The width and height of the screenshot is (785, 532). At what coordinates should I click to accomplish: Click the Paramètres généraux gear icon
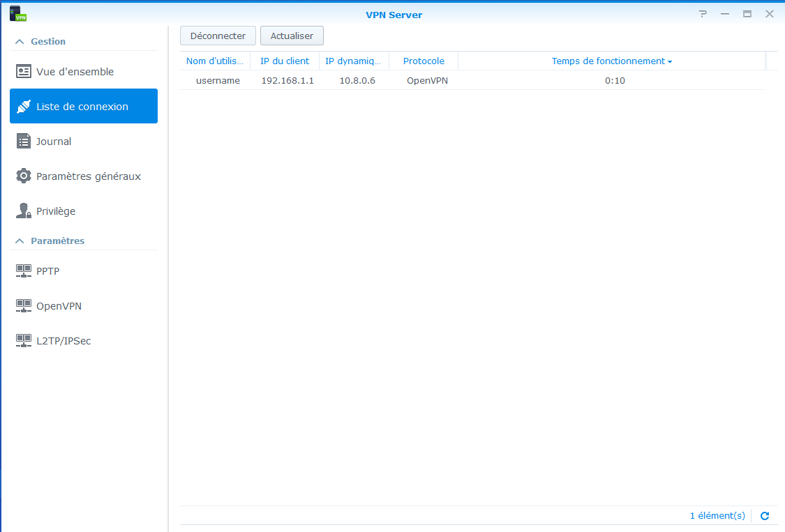click(24, 176)
